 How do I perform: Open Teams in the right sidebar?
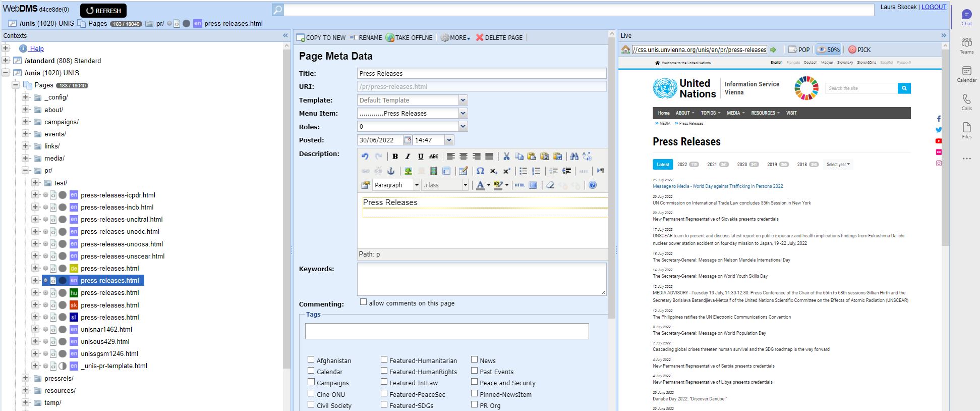(x=966, y=46)
